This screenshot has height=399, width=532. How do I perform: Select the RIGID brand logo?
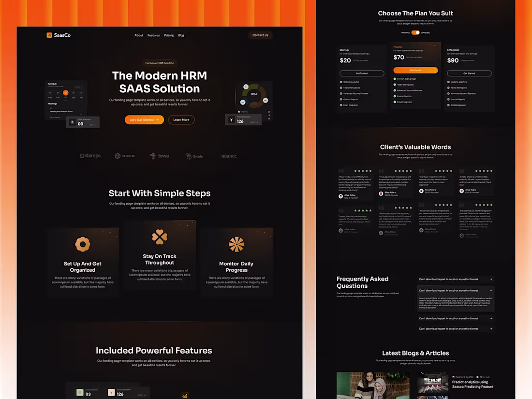[x=125, y=156]
